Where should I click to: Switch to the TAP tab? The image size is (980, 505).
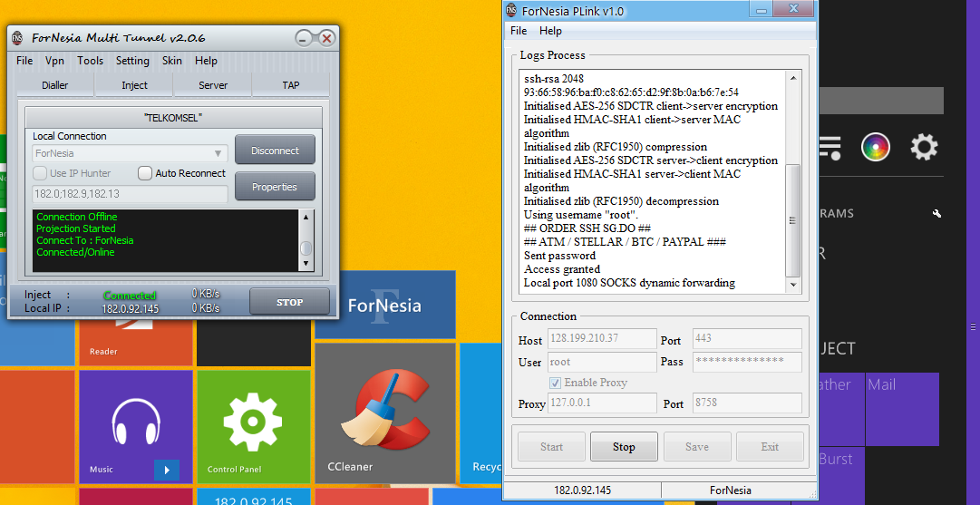(291, 85)
